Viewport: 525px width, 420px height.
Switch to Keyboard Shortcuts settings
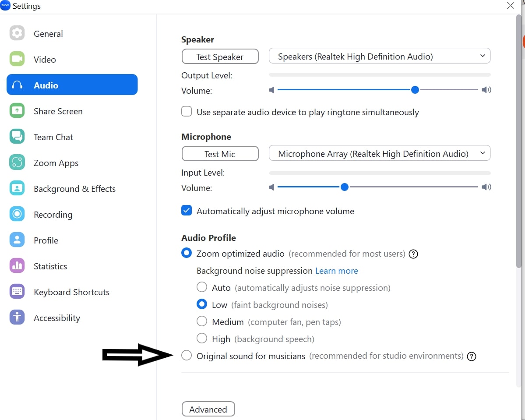click(x=72, y=292)
